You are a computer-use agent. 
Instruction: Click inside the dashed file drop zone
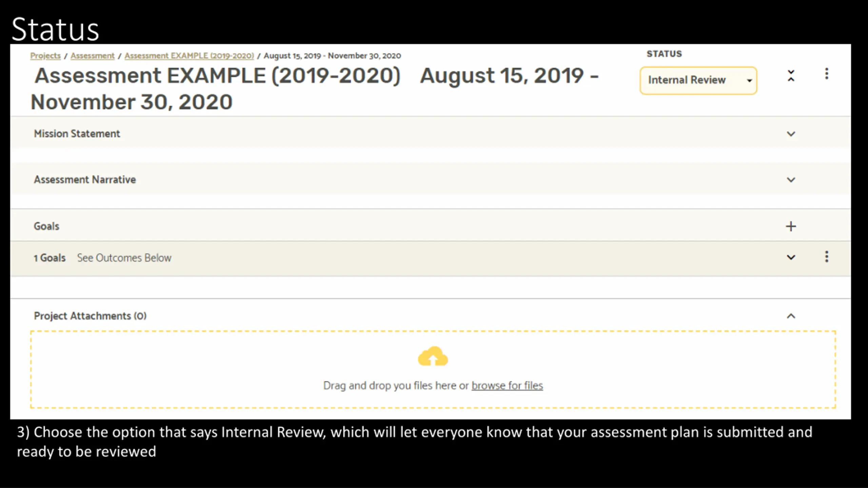433,369
